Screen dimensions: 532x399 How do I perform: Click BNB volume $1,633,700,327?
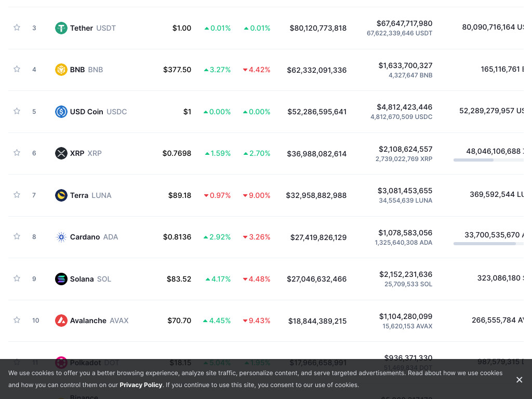[405, 65]
